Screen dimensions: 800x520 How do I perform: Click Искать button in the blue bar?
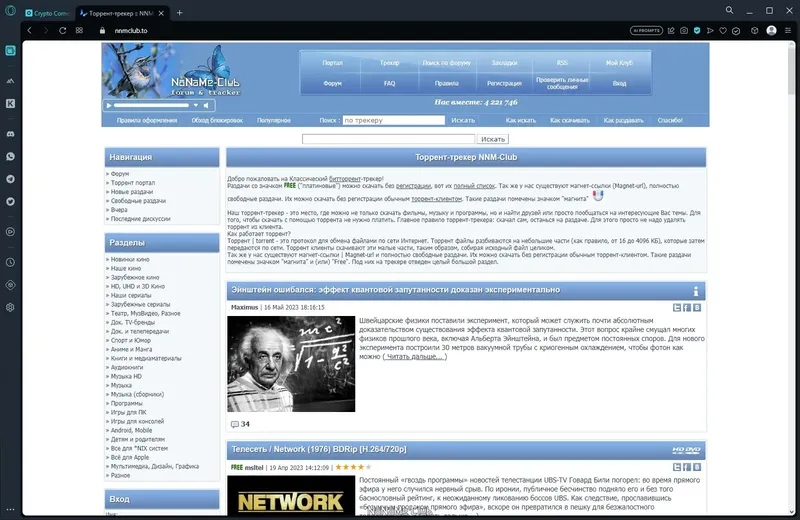coord(463,120)
